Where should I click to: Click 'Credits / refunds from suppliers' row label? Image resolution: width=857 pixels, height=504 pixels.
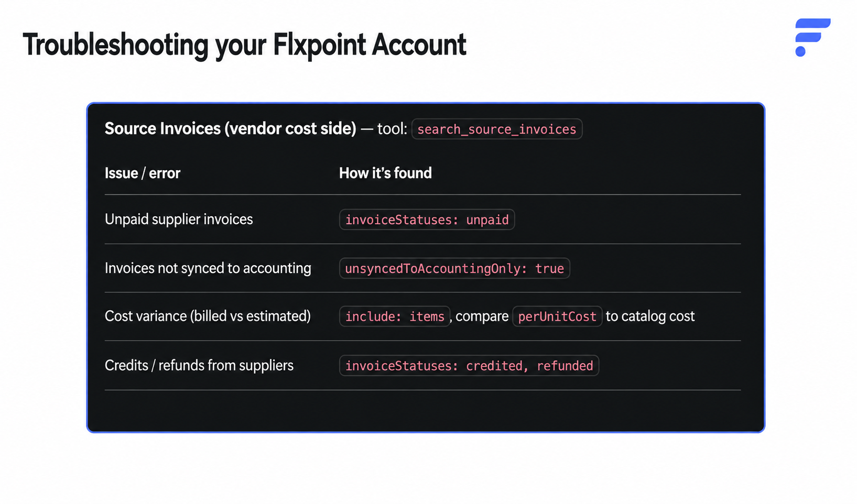[199, 365]
